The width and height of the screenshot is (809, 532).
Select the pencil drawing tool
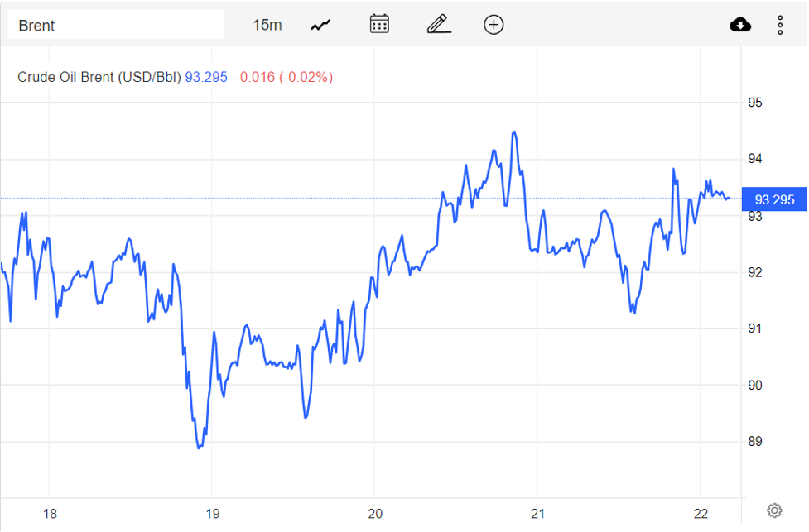coord(438,24)
